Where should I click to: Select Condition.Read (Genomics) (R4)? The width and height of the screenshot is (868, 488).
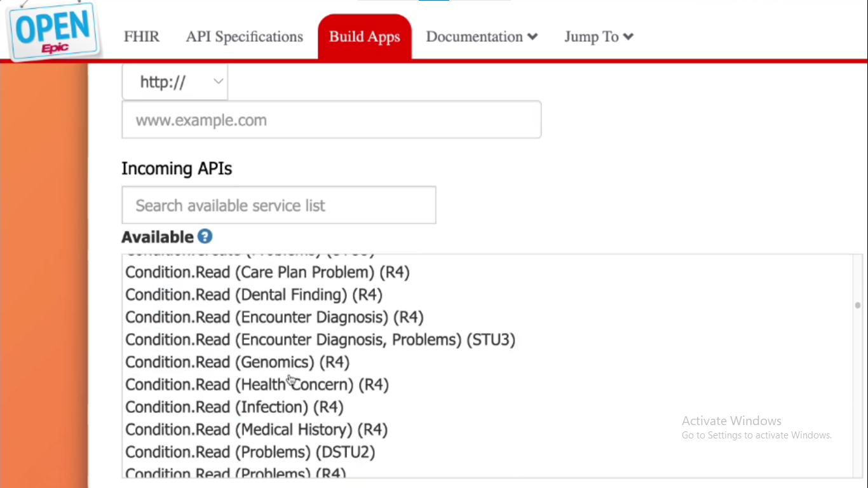click(238, 362)
